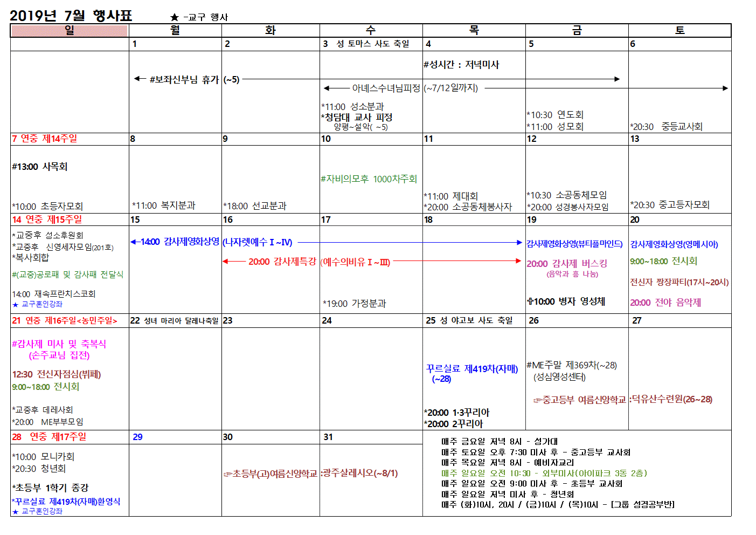Click blue '14:00 감사제영화상영' entry

[180, 242]
